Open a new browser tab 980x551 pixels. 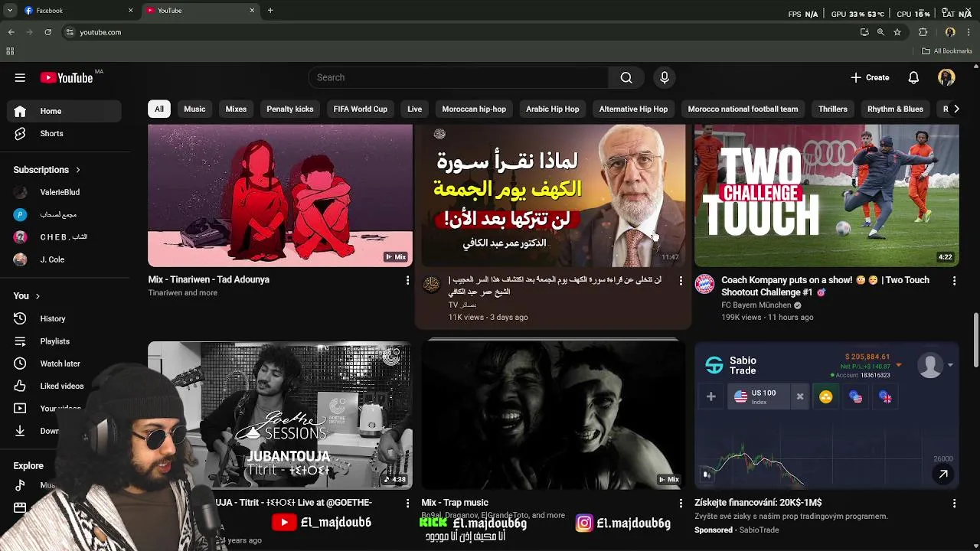(270, 11)
